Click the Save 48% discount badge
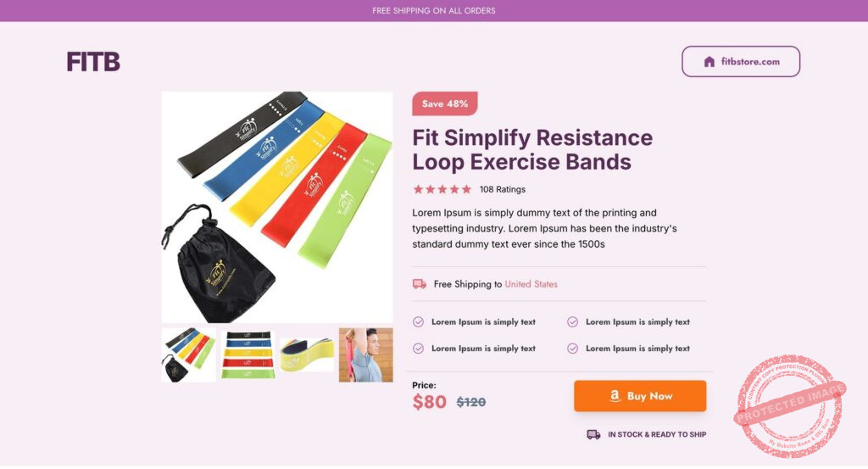This screenshot has height=469, width=868. click(x=444, y=103)
